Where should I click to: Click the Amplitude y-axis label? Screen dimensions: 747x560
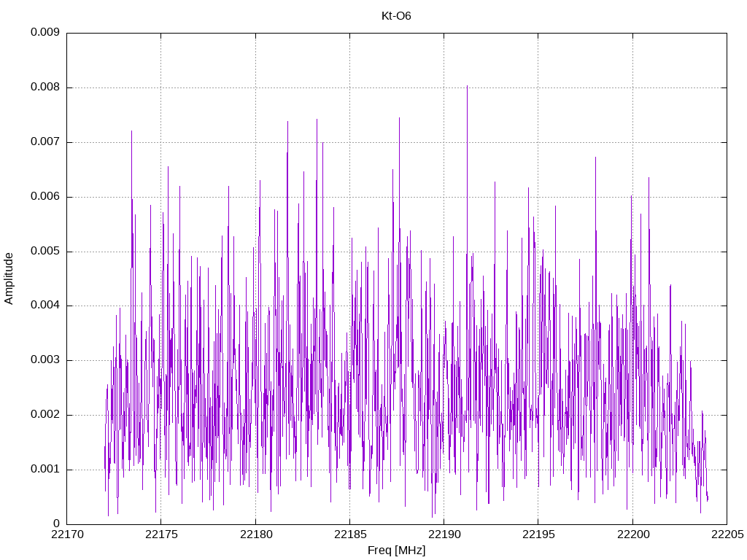point(9,279)
